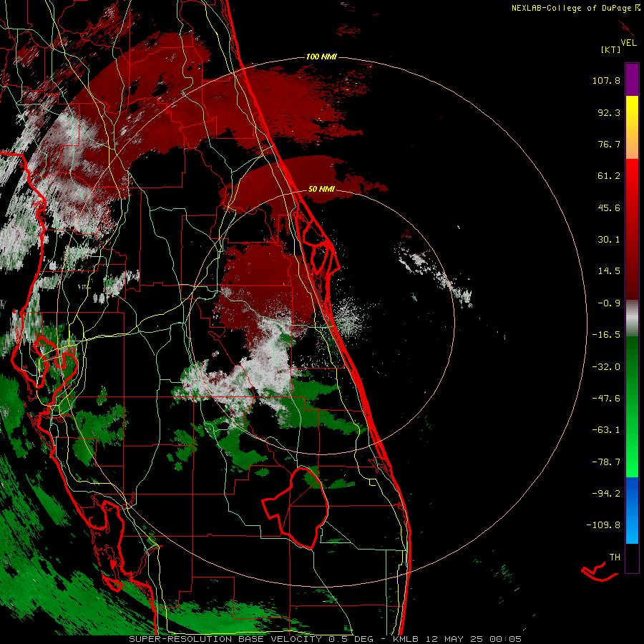Select the -94.2 value on velocity scale
644x644 pixels.
(606, 493)
